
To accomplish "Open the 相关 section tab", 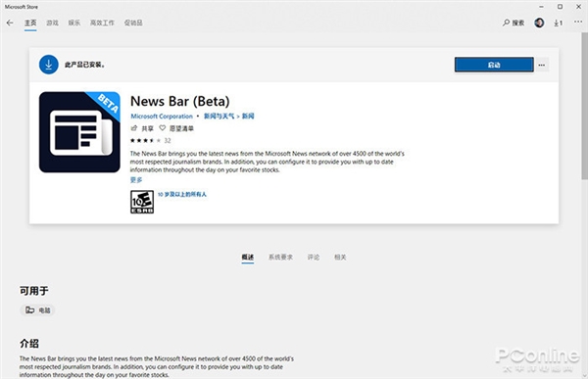I will tap(340, 258).
